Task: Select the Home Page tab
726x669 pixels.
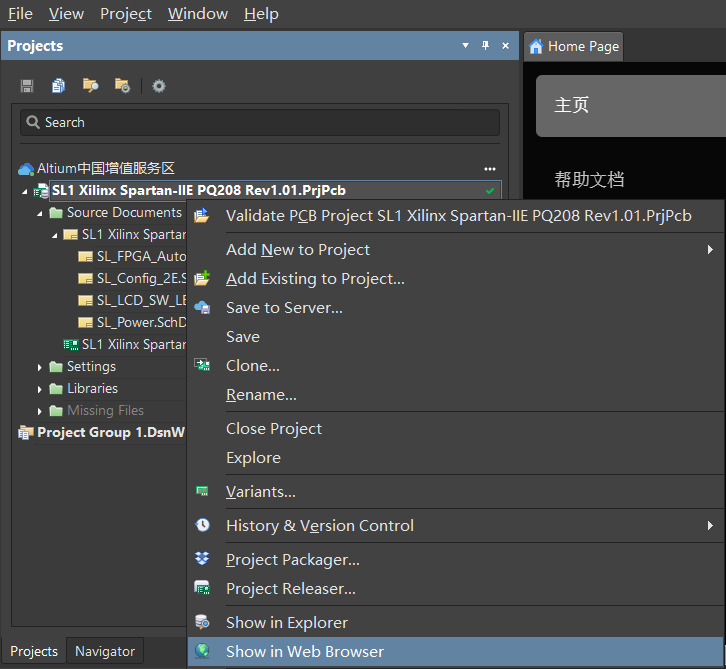Action: pyautogui.click(x=573, y=46)
